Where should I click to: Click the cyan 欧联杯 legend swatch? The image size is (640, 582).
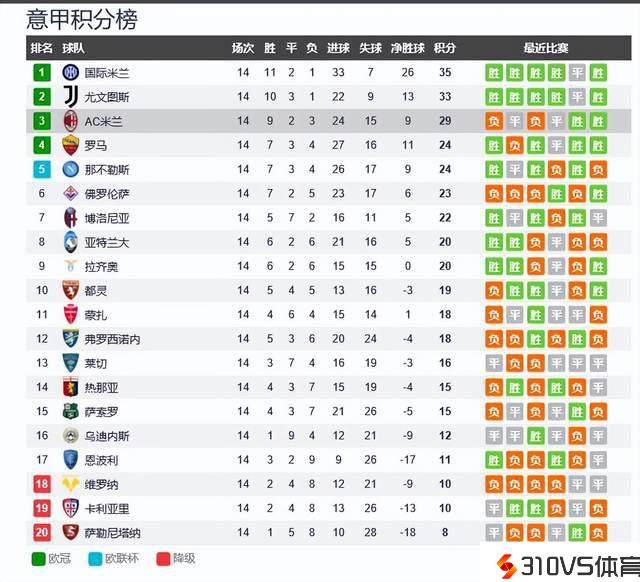tap(94, 559)
